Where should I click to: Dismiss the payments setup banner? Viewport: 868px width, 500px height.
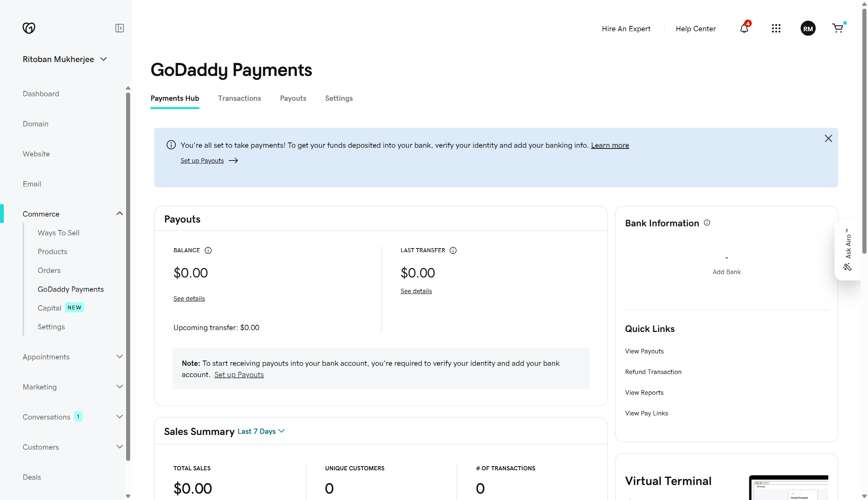pos(828,138)
